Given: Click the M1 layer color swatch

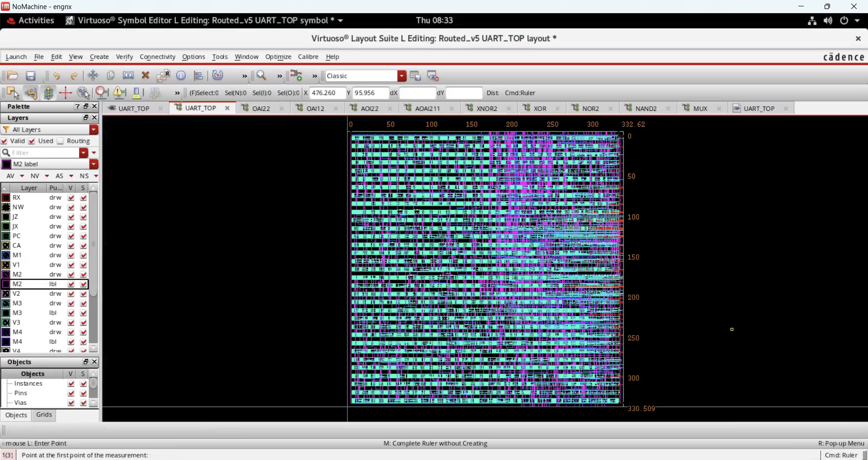Looking at the screenshot, I should [6, 255].
